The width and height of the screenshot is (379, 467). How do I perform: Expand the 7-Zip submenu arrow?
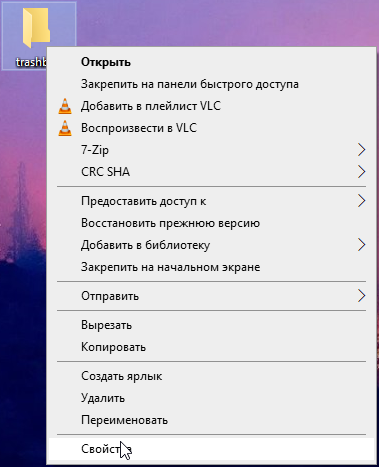click(x=362, y=150)
